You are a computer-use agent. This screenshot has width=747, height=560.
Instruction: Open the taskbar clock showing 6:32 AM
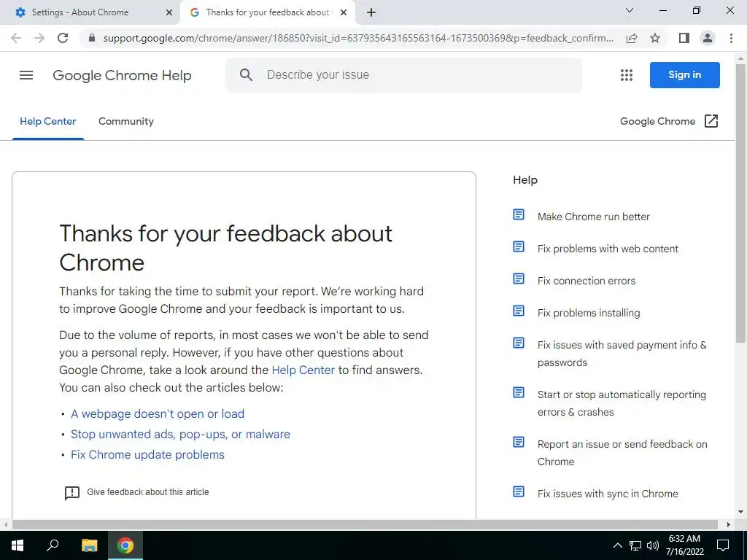pos(684,545)
